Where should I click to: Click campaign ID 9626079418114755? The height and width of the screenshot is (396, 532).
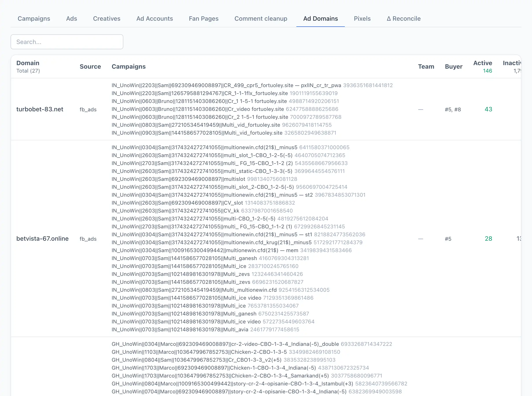click(307, 125)
